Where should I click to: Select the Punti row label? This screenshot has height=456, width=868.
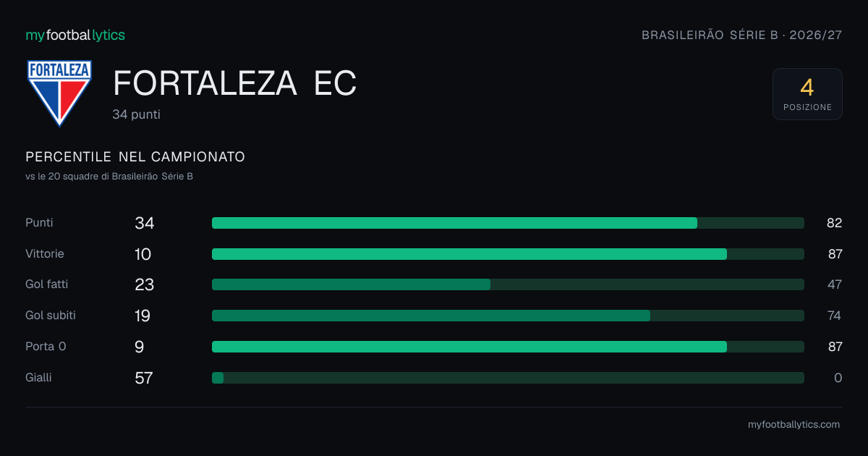point(39,223)
